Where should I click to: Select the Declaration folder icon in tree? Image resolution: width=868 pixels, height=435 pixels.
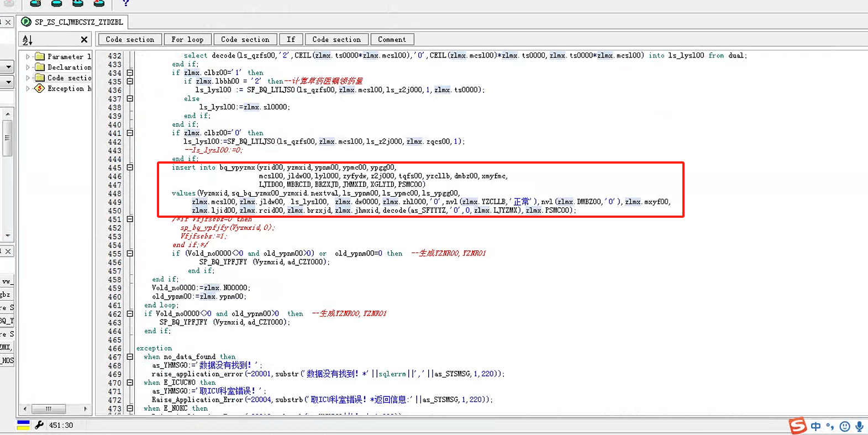tap(39, 67)
